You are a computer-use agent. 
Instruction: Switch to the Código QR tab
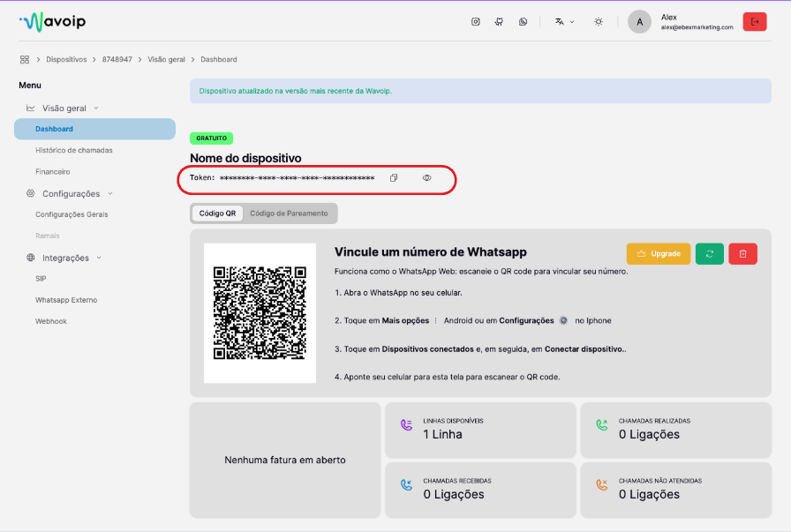pyautogui.click(x=217, y=214)
